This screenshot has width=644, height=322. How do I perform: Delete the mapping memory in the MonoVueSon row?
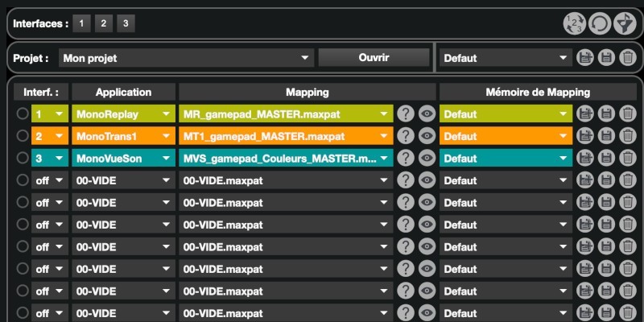pyautogui.click(x=627, y=158)
